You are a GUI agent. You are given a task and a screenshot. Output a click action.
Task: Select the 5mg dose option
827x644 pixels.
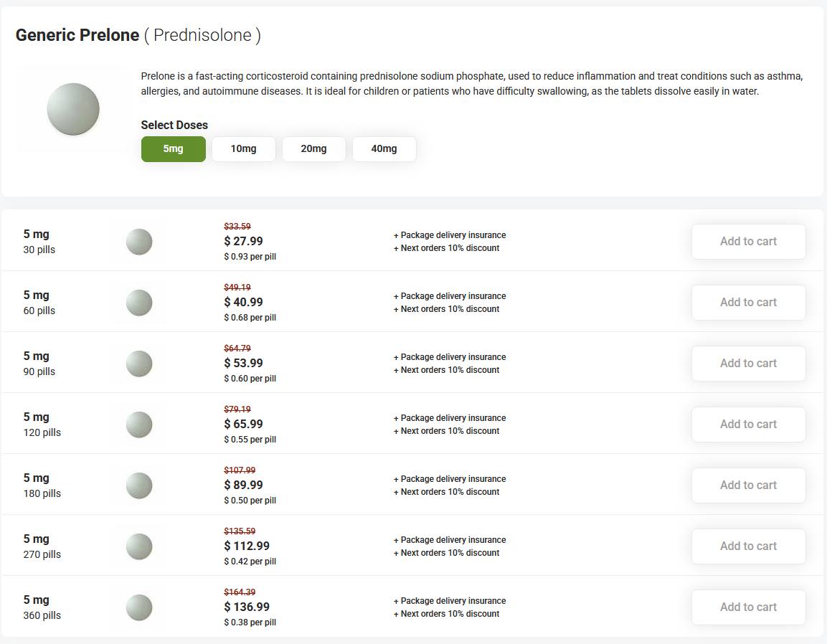(x=173, y=148)
